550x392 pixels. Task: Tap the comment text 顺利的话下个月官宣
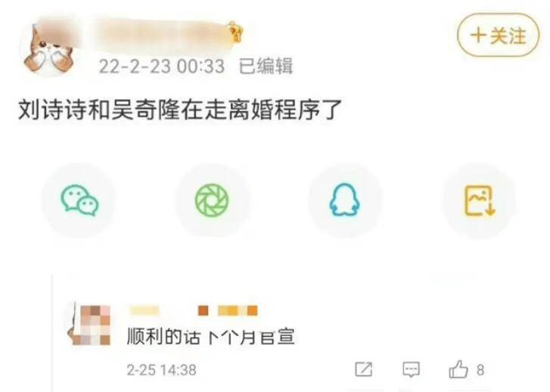click(210, 337)
